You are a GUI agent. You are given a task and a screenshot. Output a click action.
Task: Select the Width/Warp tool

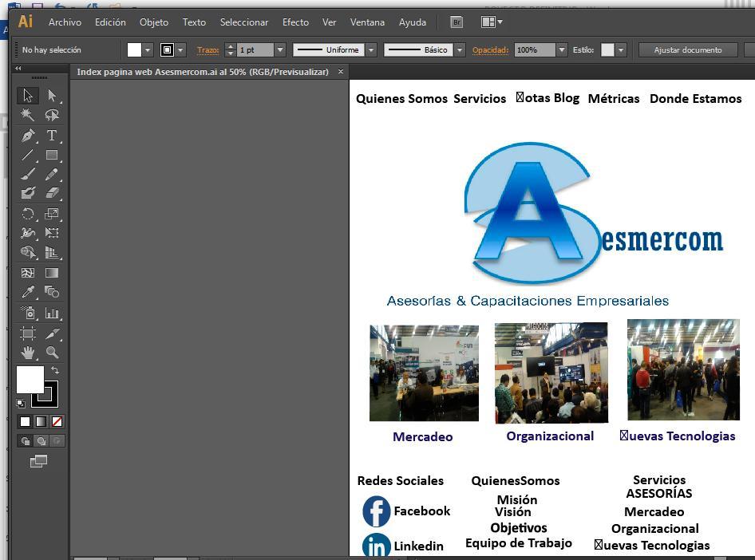[x=28, y=233]
